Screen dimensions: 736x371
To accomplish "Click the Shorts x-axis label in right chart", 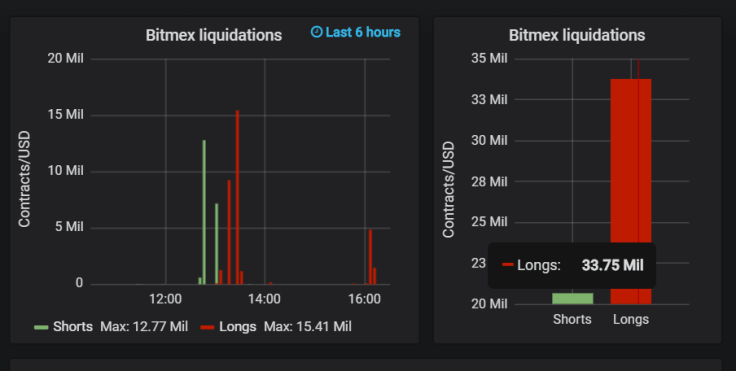I will [x=572, y=319].
